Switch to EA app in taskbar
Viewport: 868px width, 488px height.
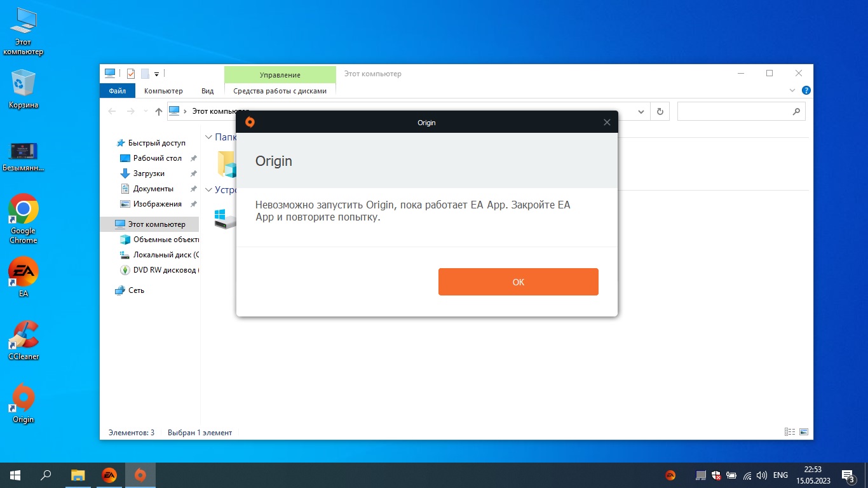click(x=109, y=475)
